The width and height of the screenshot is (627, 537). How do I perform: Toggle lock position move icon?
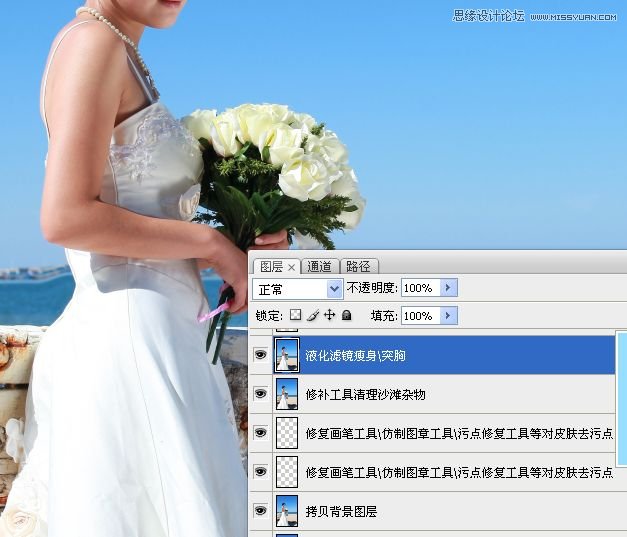pos(329,315)
